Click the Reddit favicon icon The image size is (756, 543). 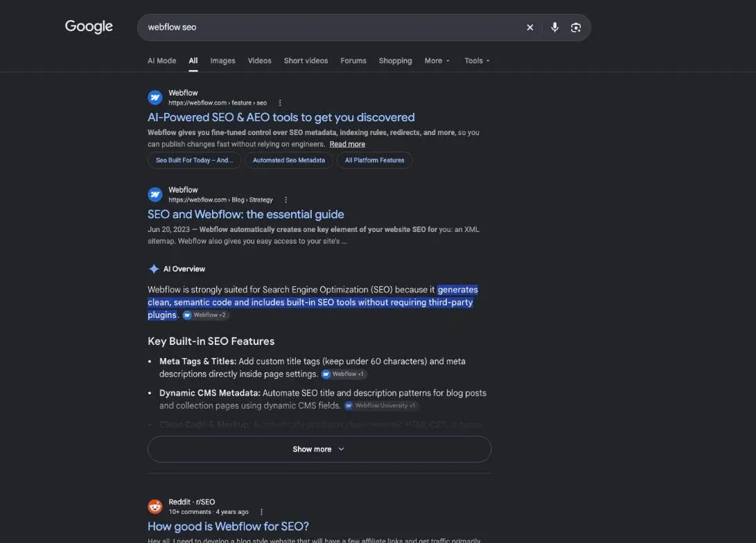point(155,506)
